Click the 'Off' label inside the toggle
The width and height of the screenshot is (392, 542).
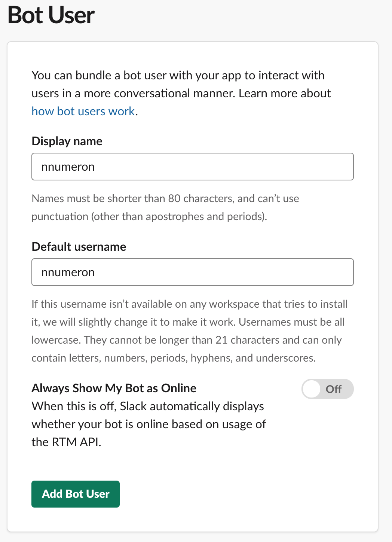pos(334,389)
